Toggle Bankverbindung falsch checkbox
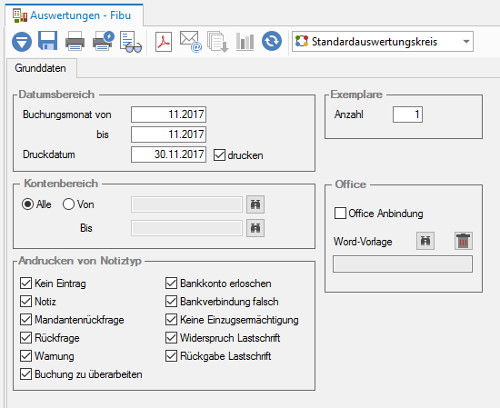 [x=171, y=301]
